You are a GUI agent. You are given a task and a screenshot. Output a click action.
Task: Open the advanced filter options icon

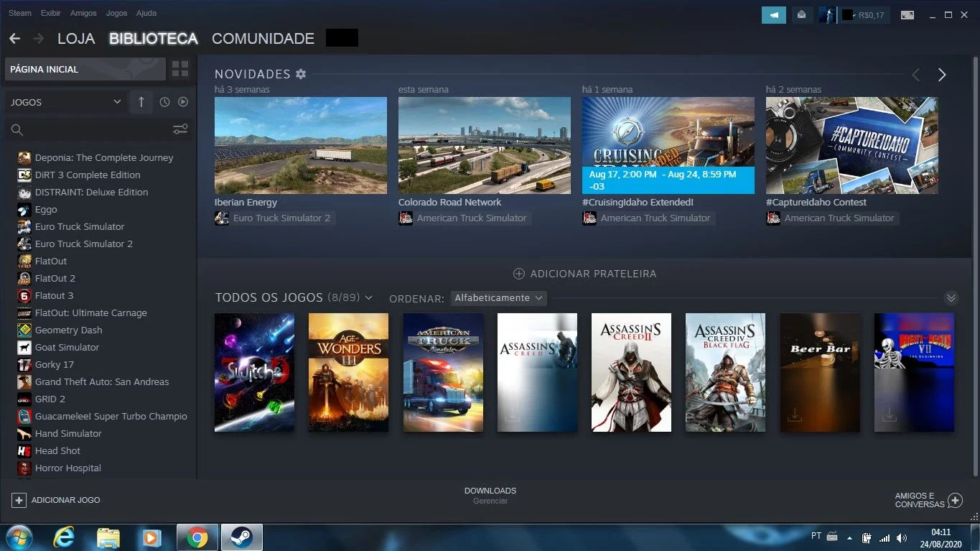(180, 129)
